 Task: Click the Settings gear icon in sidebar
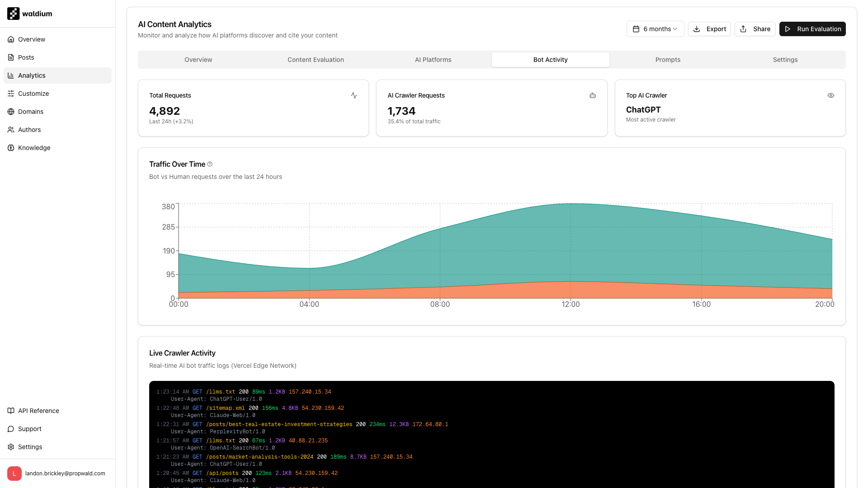point(11,447)
